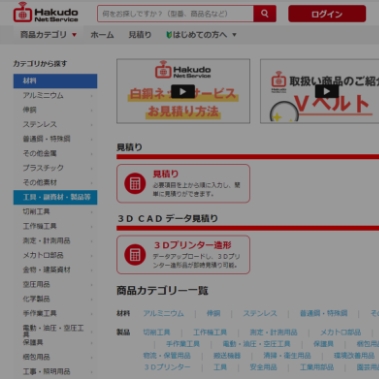Click the calculator icon on 3Dプリンター造形 card
This screenshot has width=379, height=379.
(135, 255)
